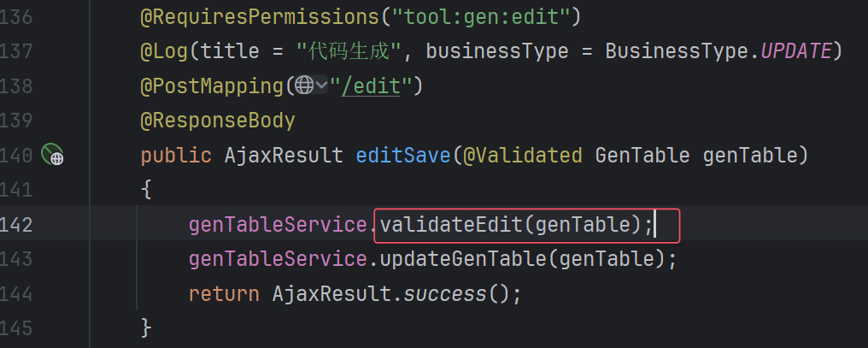Screen dimensions: 868x348
Task: Place the cursor on the validateEdit method call
Action: click(451, 224)
